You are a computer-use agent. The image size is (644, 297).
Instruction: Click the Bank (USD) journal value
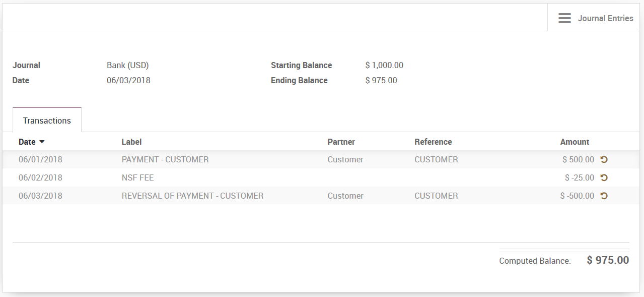pyautogui.click(x=127, y=65)
